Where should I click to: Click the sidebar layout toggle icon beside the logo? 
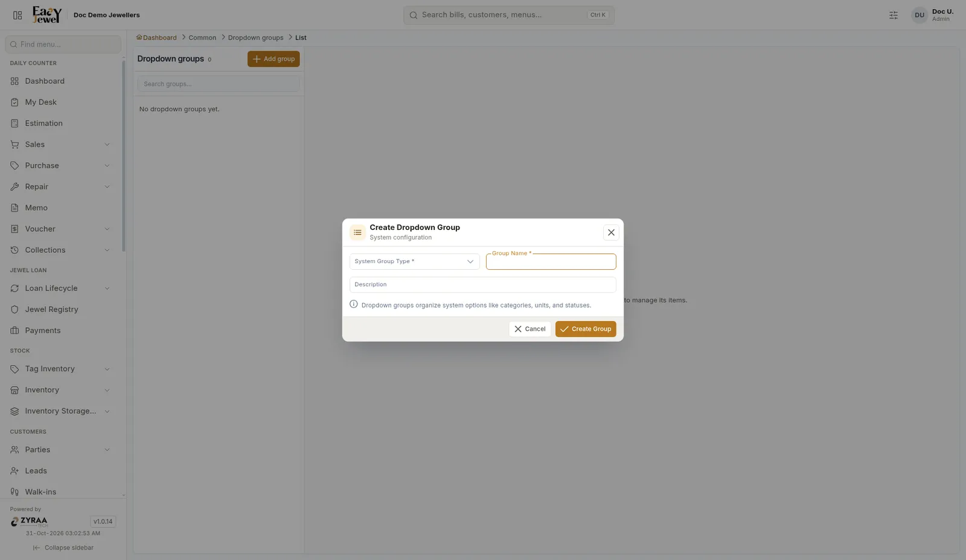pos(18,15)
